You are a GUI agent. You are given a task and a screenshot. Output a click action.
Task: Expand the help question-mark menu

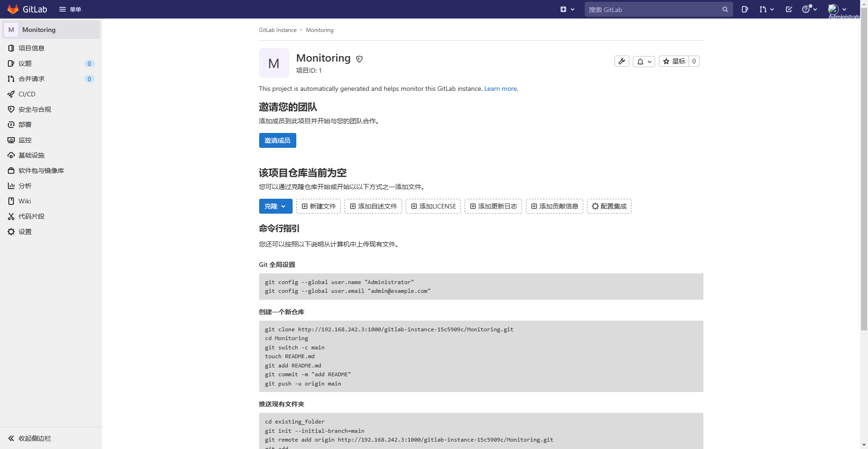(x=810, y=9)
